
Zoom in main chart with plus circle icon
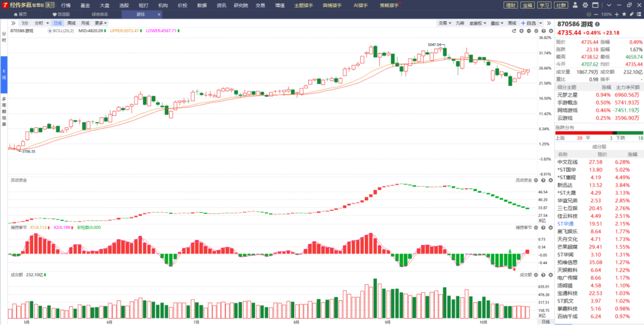coord(521,31)
